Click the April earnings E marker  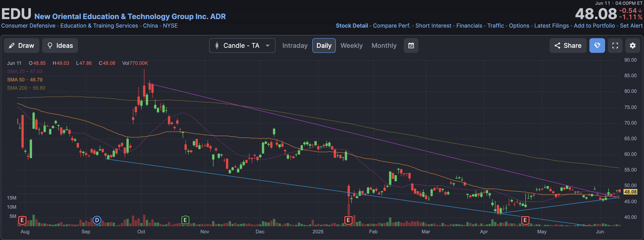tap(525, 220)
